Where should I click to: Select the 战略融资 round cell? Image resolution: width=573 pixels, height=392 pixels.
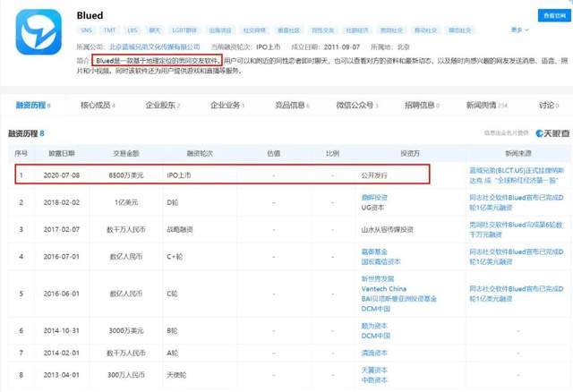pyautogui.click(x=180, y=229)
